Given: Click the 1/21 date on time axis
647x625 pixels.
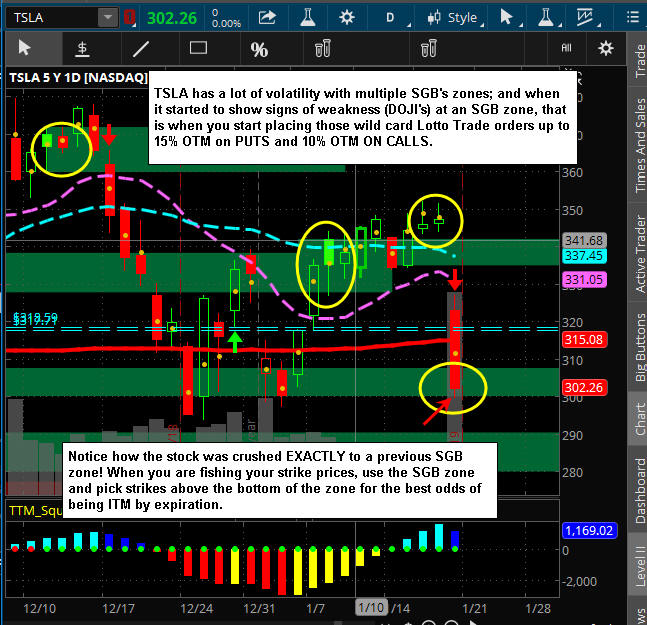Looking at the screenshot, I should 475,608.
